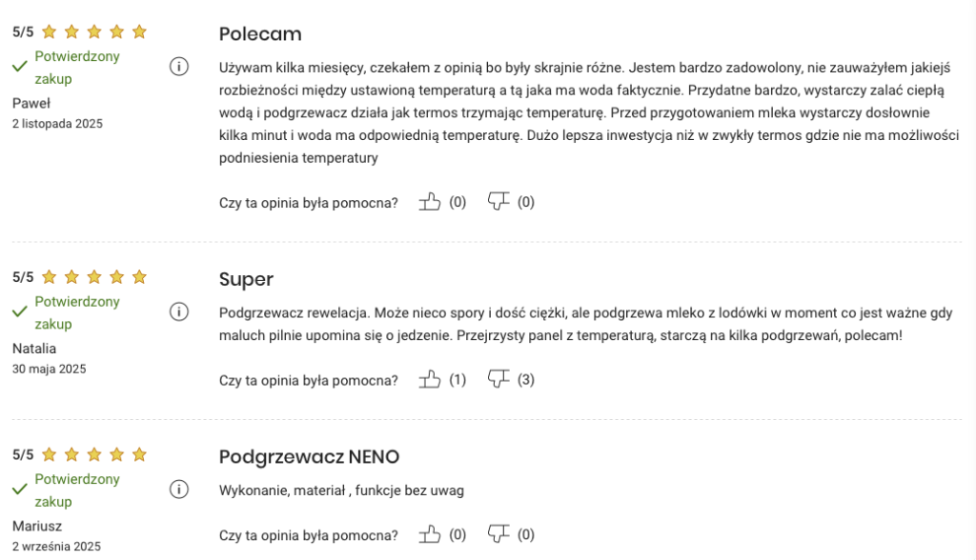Image resolution: width=976 pixels, height=560 pixels.
Task: Click the info icon next to Natalia's review
Action: click(x=179, y=311)
